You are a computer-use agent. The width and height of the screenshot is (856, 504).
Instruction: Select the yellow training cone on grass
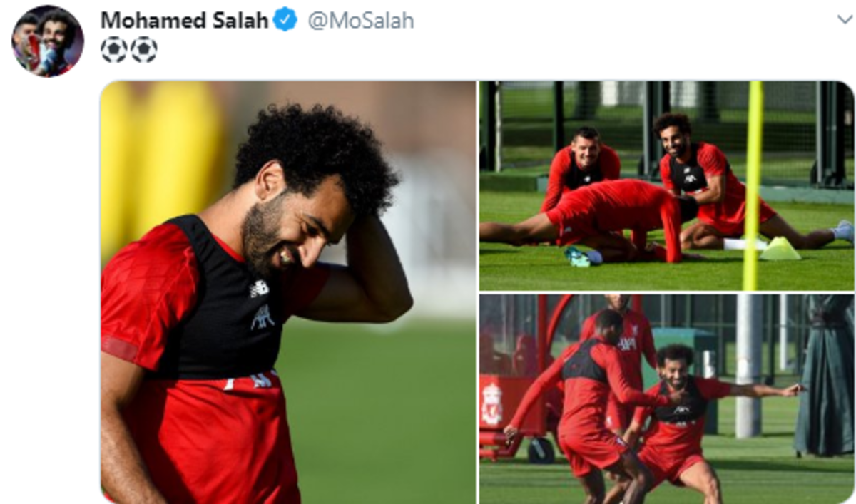click(x=780, y=249)
